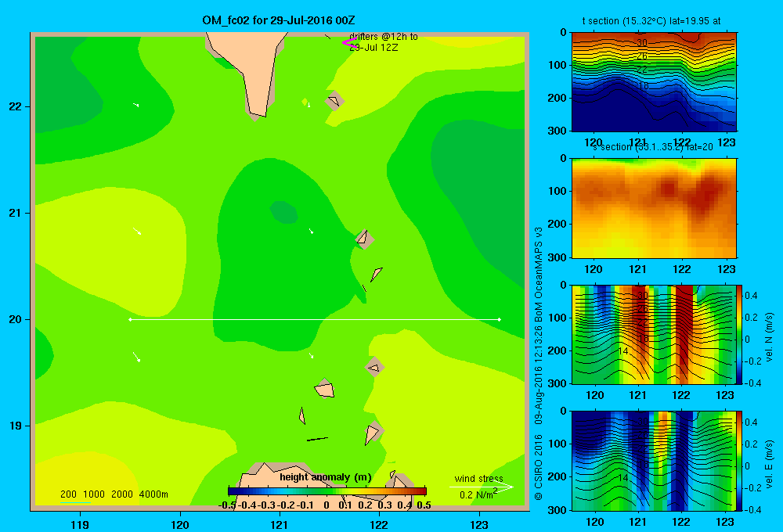Click the 'wind stress' legend label

click(478, 478)
